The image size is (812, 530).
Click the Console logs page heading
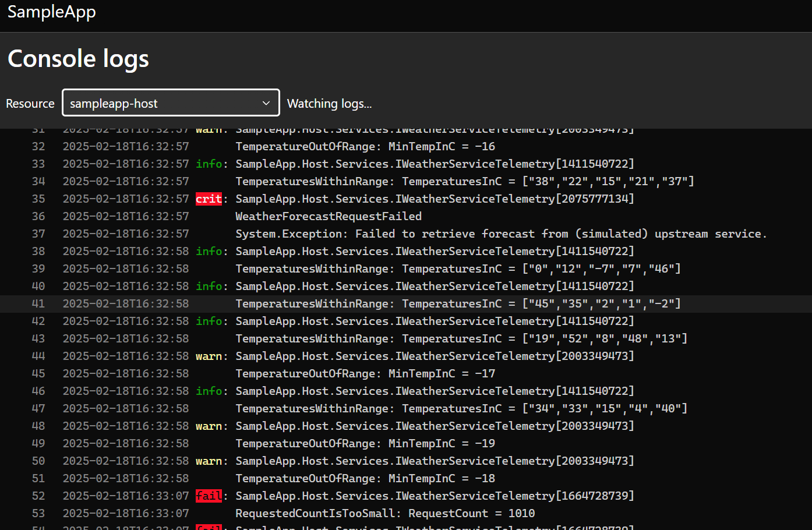tap(78, 59)
